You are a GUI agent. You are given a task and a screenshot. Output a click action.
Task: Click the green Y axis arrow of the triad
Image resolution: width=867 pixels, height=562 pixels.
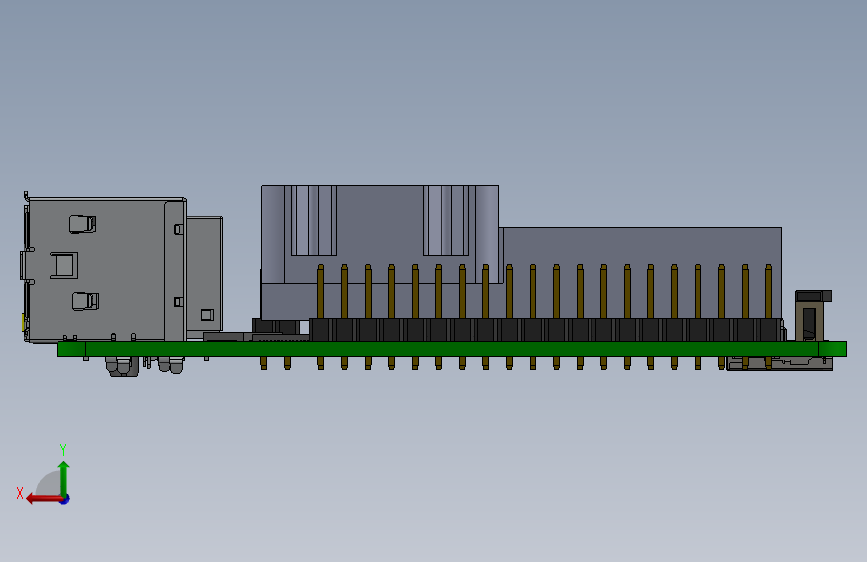coord(64,477)
